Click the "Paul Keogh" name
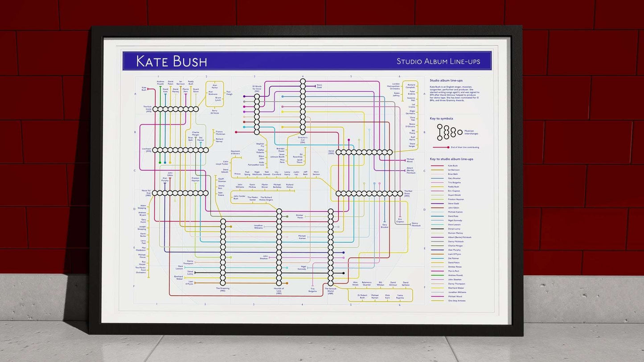644x362 pixels. (x=229, y=94)
